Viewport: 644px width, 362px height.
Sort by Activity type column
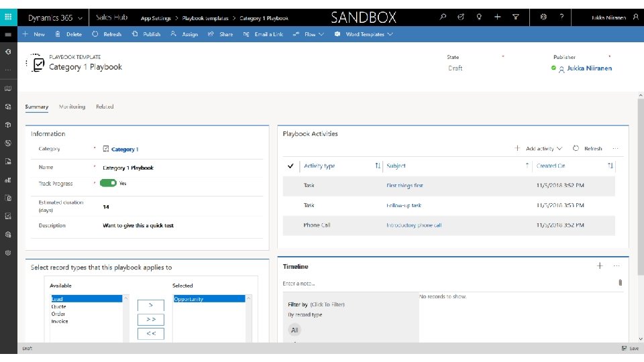tap(319, 166)
